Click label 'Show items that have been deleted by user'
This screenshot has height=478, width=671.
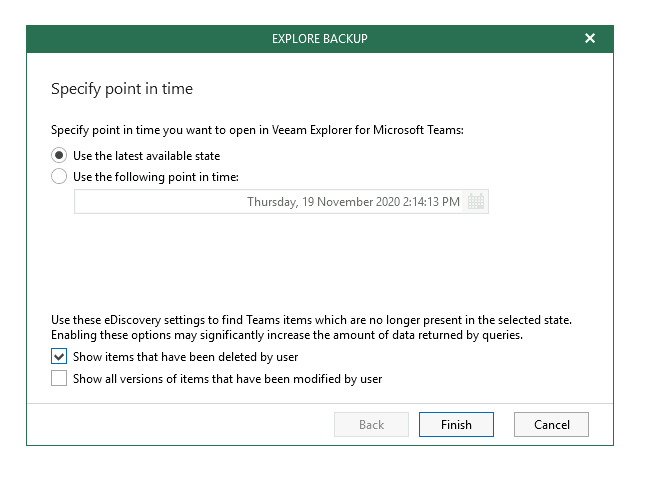185,357
